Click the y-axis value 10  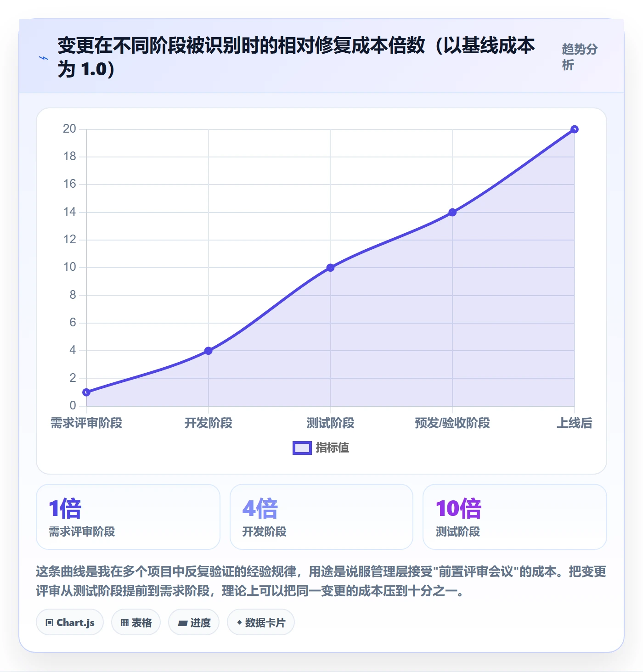(x=70, y=267)
